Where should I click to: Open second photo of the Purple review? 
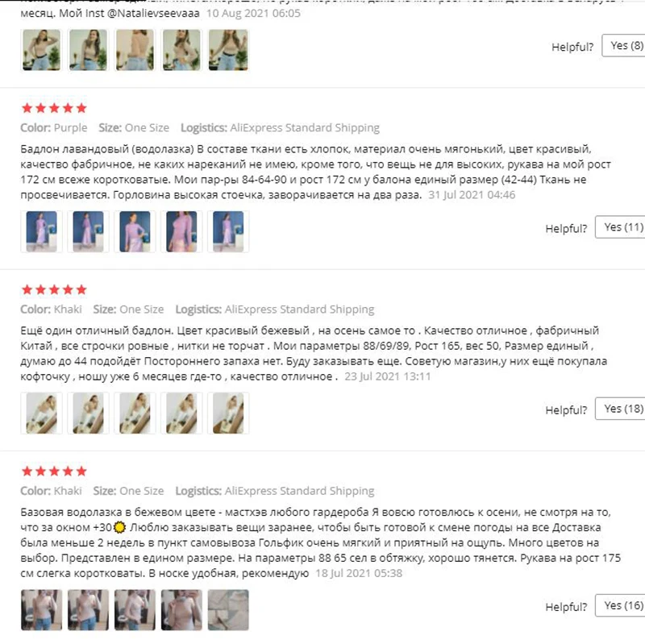[x=88, y=231]
